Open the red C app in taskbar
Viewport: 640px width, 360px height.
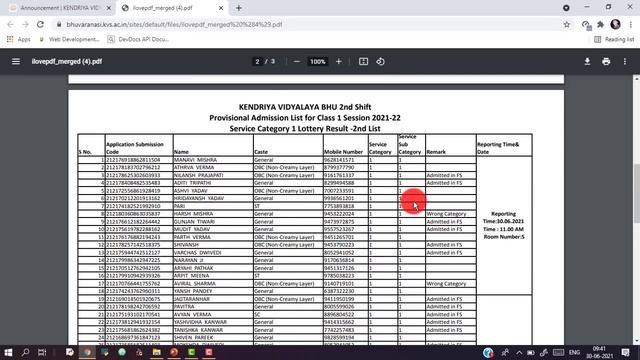pyautogui.click(x=209, y=352)
